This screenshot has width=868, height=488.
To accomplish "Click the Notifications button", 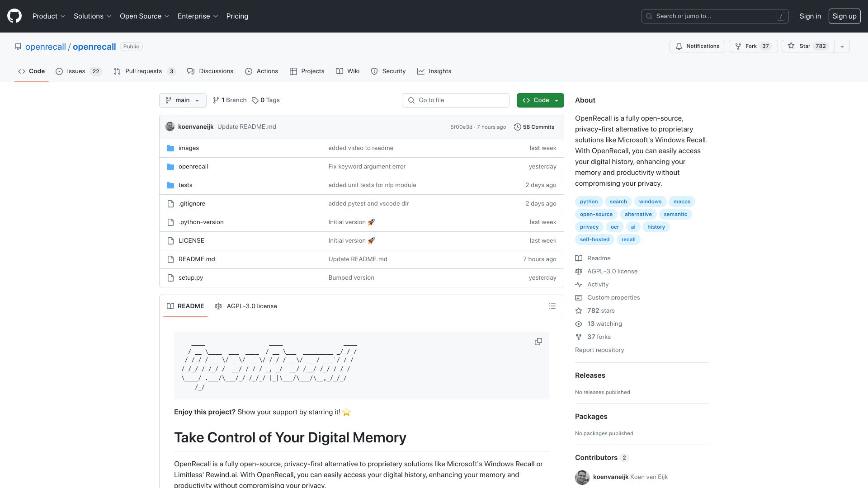I will coord(697,46).
